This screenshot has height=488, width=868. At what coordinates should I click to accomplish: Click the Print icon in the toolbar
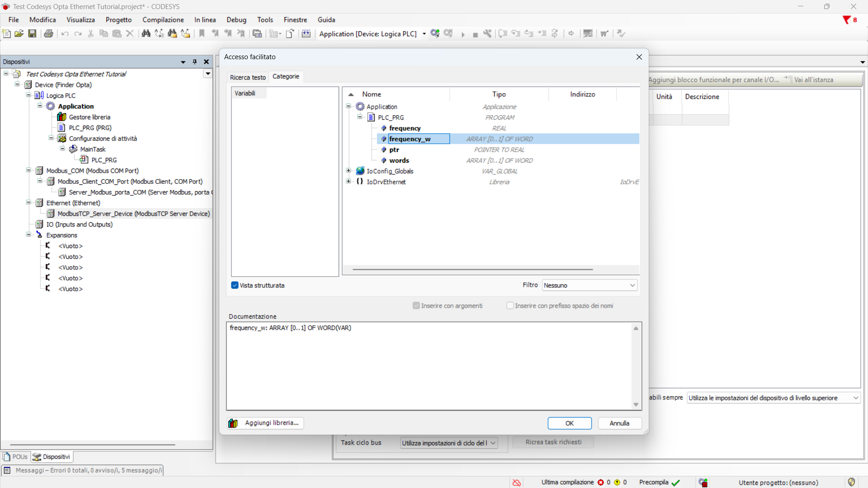(x=49, y=33)
